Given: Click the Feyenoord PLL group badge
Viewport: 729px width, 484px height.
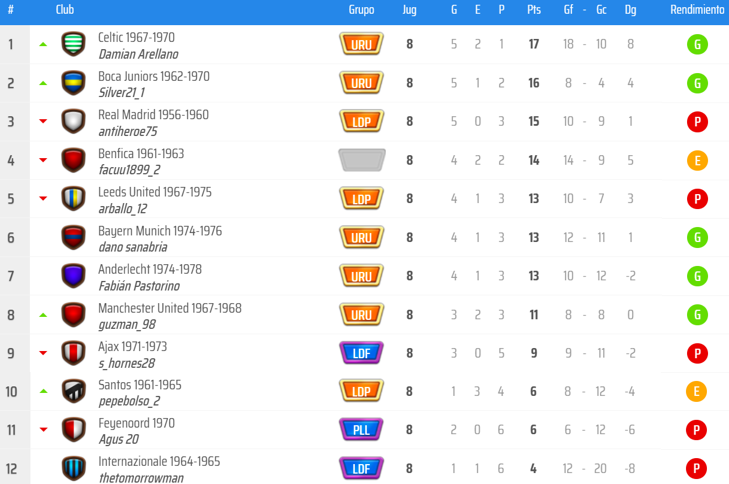Looking at the screenshot, I should pyautogui.click(x=361, y=430).
